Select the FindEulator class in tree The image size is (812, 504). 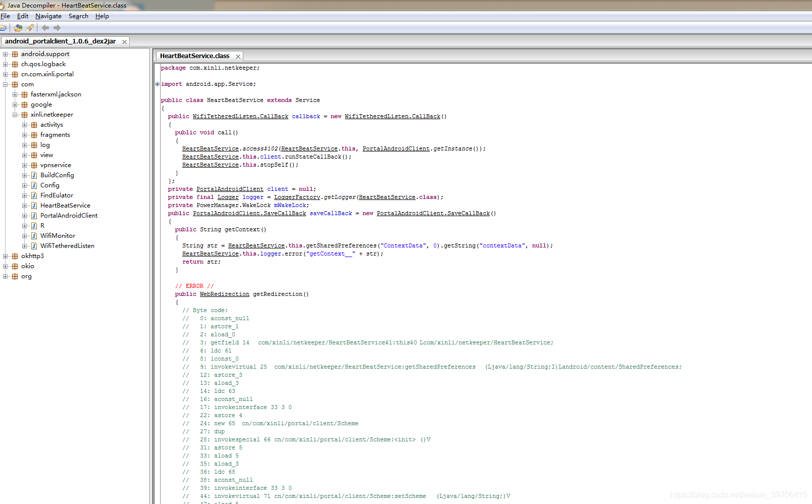(57, 195)
